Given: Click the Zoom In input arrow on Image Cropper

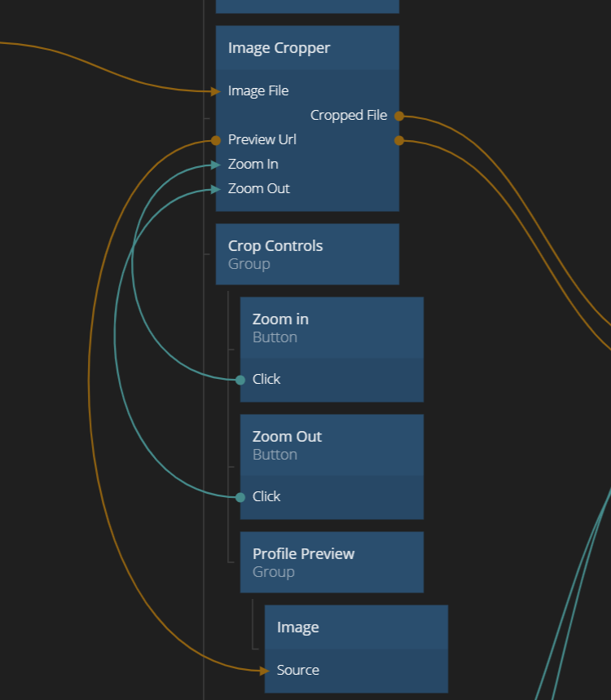Looking at the screenshot, I should coord(216,165).
